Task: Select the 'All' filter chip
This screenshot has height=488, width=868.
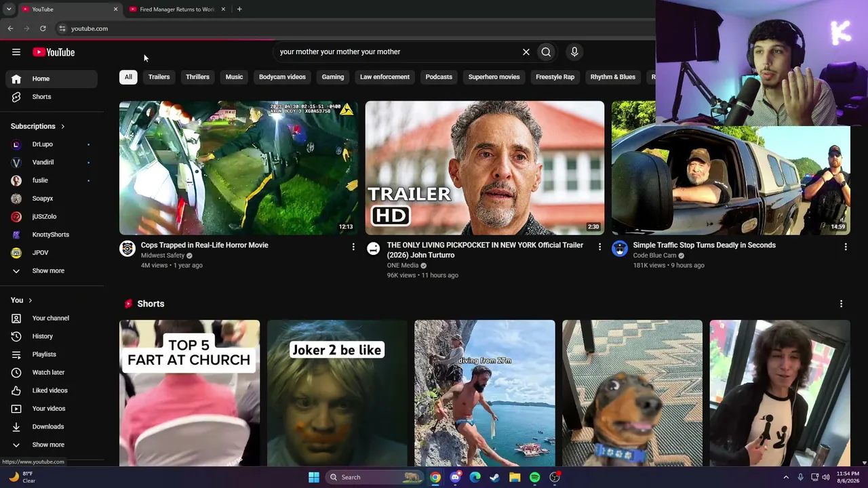Action: coord(128,77)
